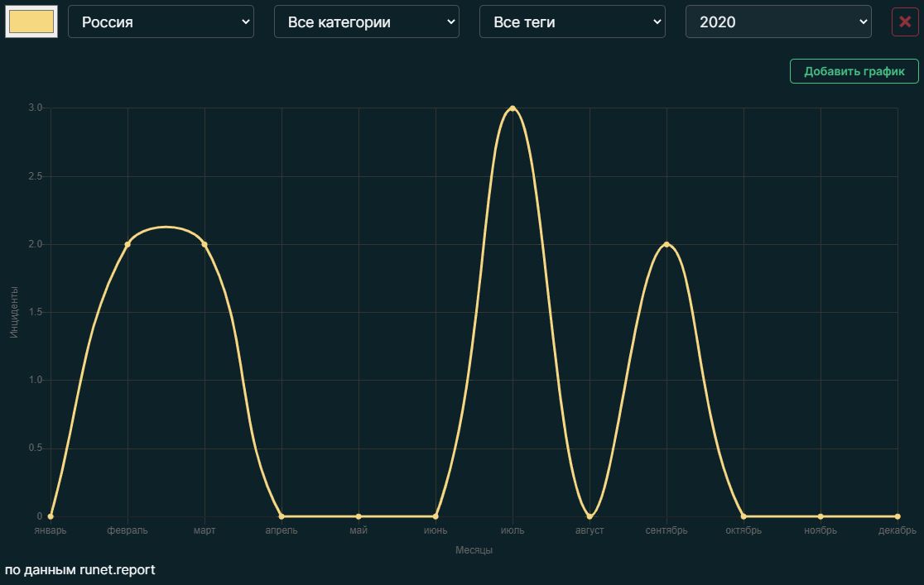Expand the 2020 year dropdown
The height and width of the screenshot is (585, 924).
777,22
